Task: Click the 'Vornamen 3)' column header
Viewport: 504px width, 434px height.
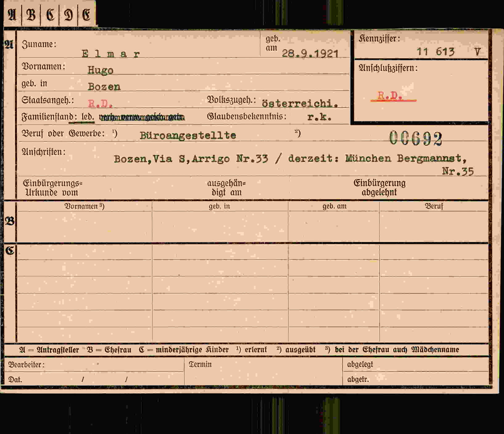Action: coord(84,206)
